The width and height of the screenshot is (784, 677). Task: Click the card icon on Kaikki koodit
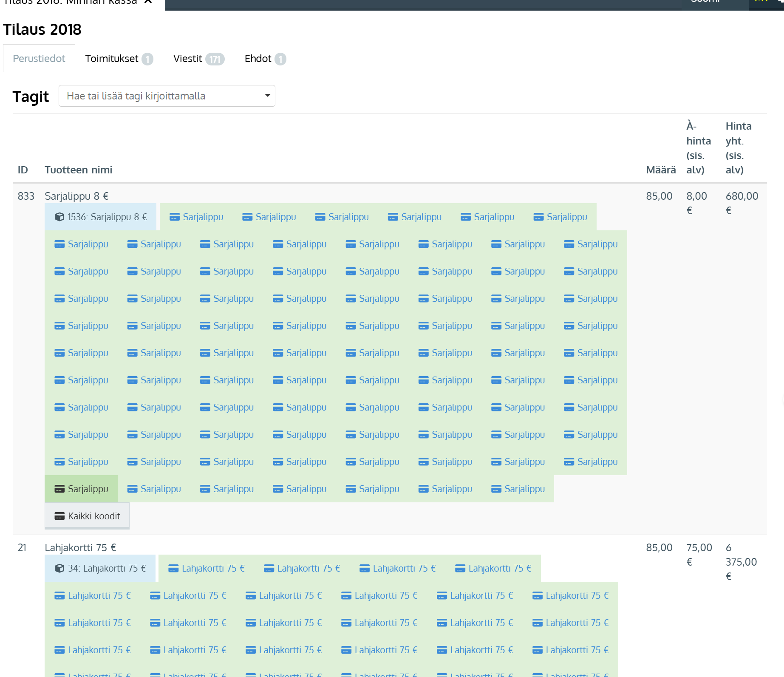59,516
